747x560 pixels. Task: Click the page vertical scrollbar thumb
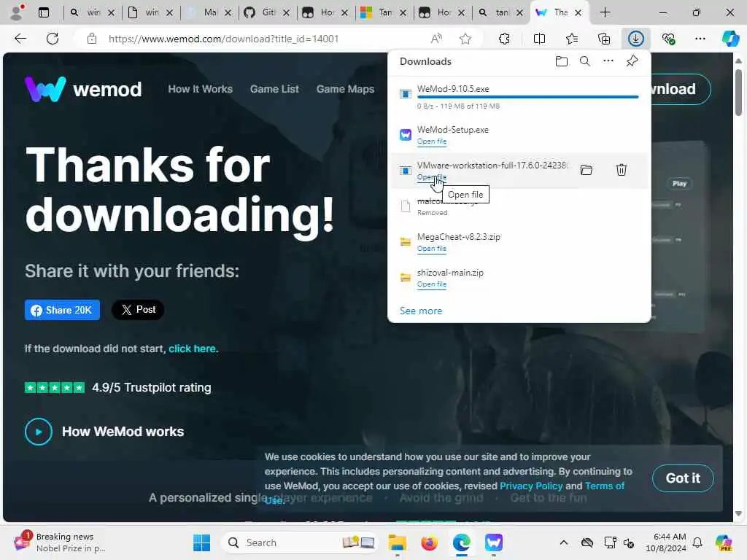tap(738, 93)
